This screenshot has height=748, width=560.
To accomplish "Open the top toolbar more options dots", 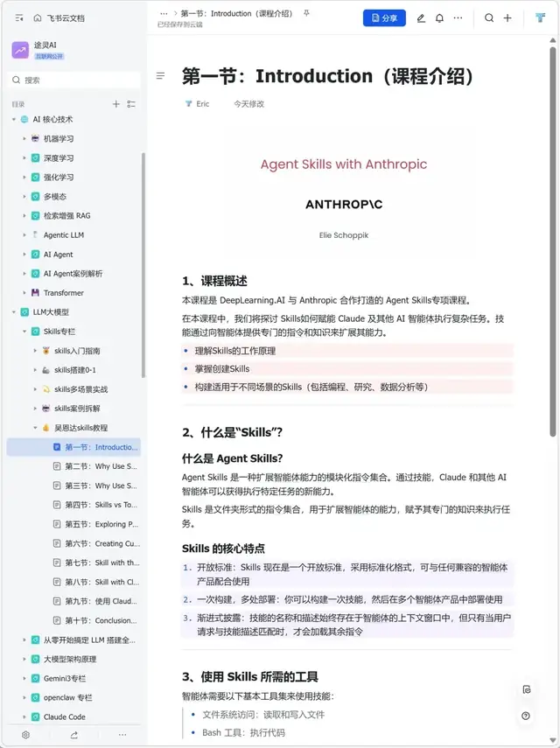I will click(458, 18).
